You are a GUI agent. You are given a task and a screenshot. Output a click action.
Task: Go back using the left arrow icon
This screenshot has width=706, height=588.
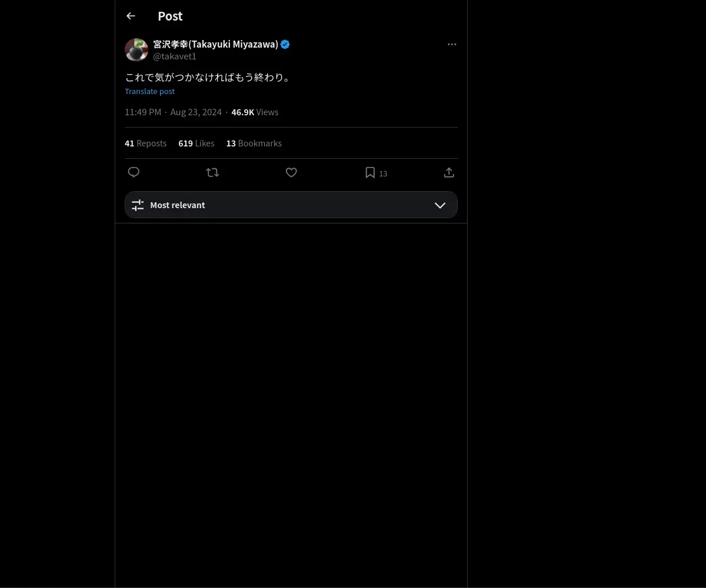[131, 16]
